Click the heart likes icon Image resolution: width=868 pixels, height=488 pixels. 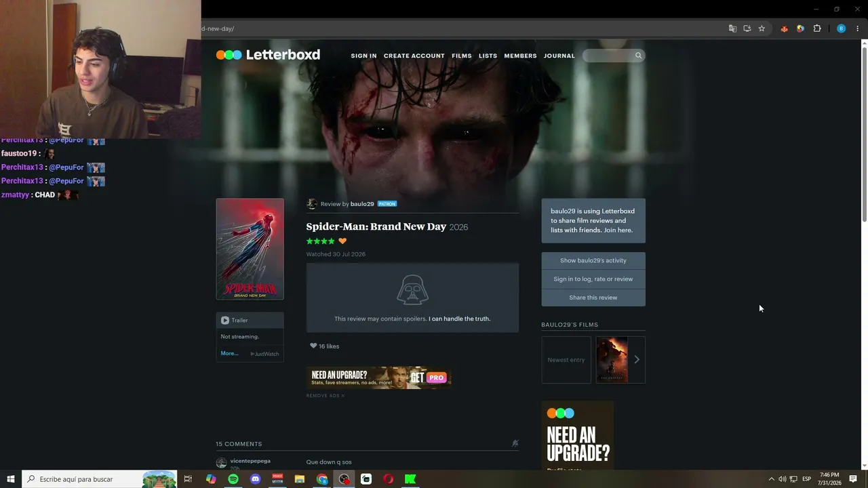[x=313, y=346]
